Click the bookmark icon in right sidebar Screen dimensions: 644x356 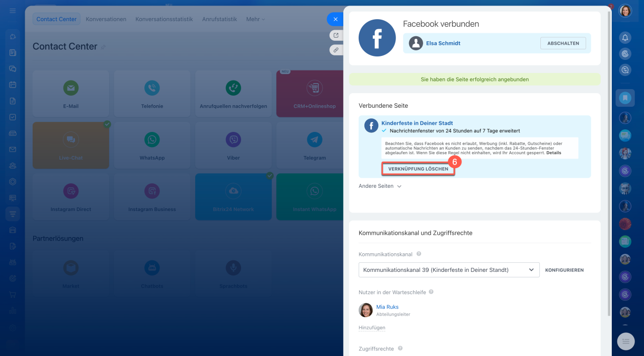pos(625,98)
